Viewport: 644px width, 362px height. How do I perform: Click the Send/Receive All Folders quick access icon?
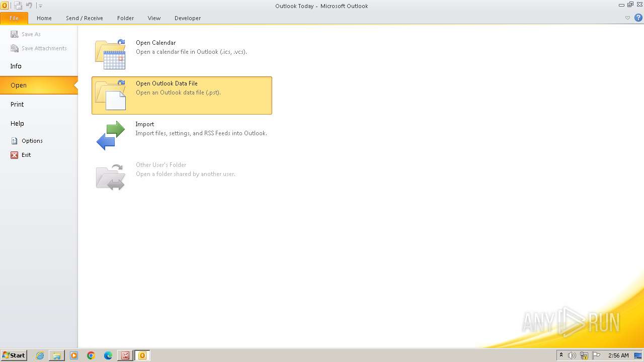point(18,6)
